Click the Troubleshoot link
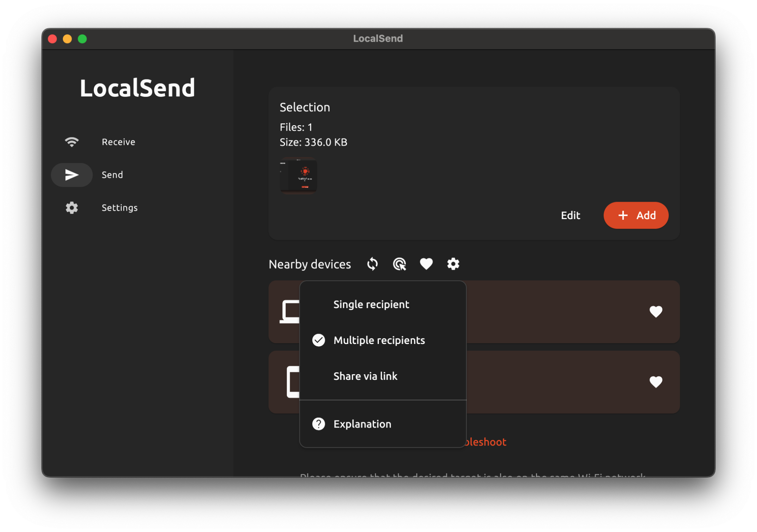The image size is (757, 532). point(486,442)
